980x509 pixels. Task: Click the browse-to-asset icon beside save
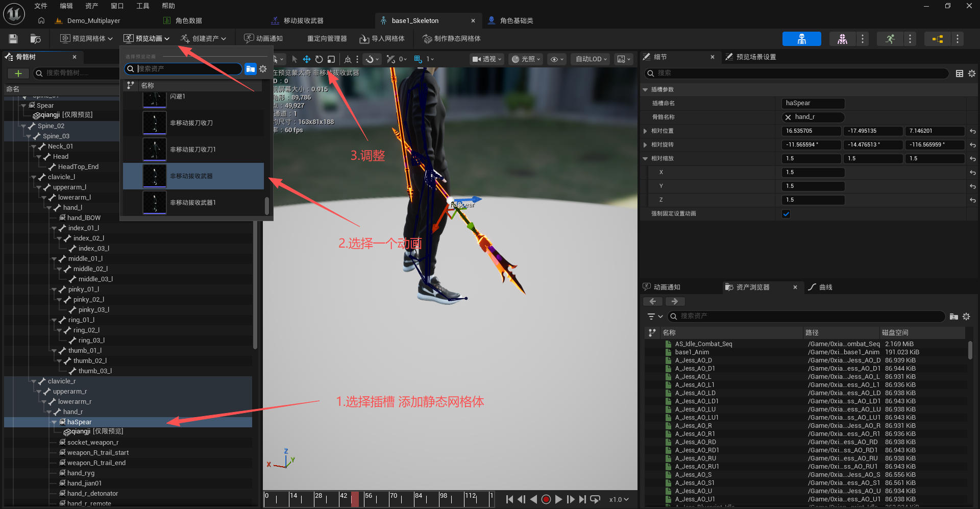point(35,39)
